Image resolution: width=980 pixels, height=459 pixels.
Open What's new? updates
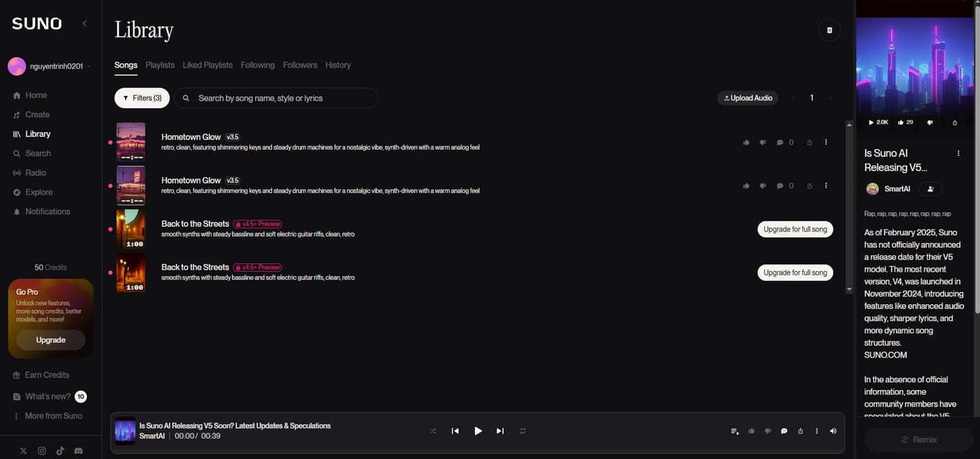(48, 397)
